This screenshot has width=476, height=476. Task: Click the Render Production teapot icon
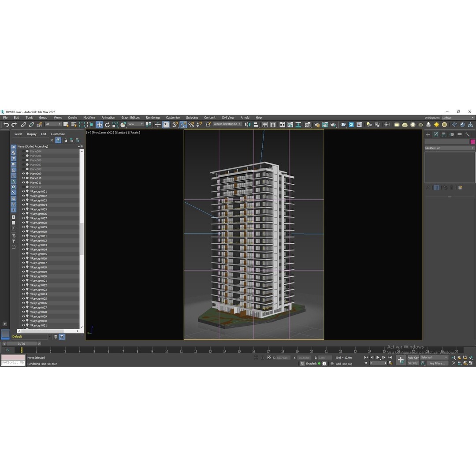coord(333,125)
